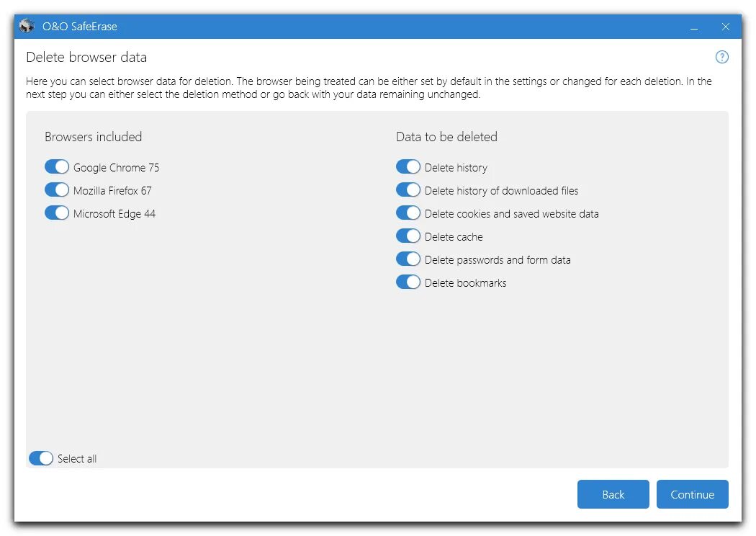
Task: Click the Google Chrome 75 label
Action: [x=116, y=168]
